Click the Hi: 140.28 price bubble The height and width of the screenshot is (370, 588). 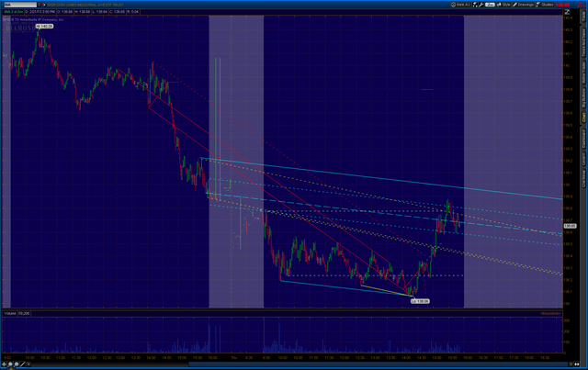[45, 27]
